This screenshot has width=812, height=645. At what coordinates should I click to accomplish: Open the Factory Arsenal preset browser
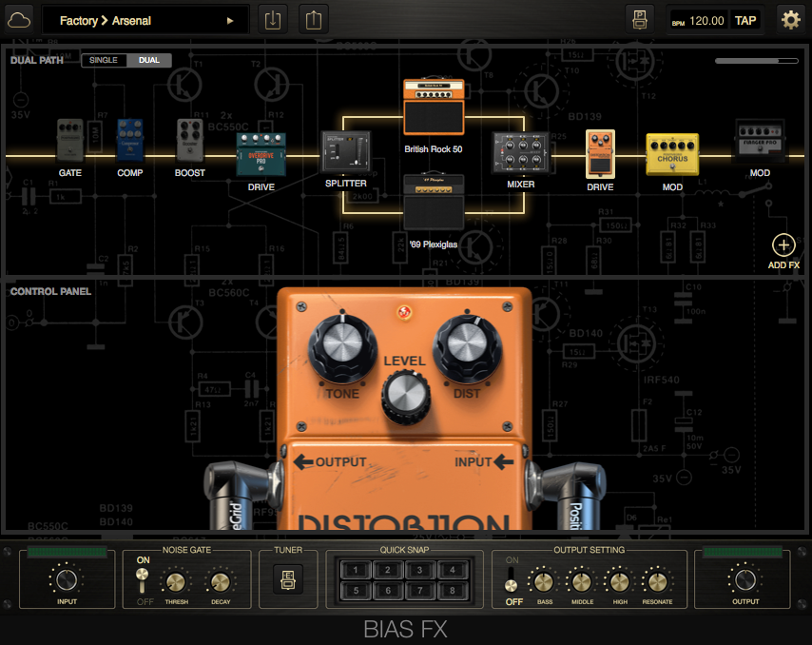point(143,19)
